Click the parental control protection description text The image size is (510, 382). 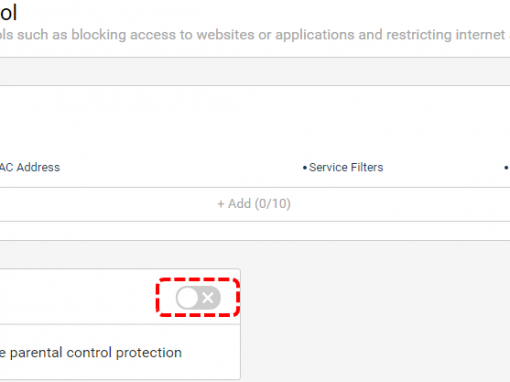pyautogui.click(x=91, y=353)
